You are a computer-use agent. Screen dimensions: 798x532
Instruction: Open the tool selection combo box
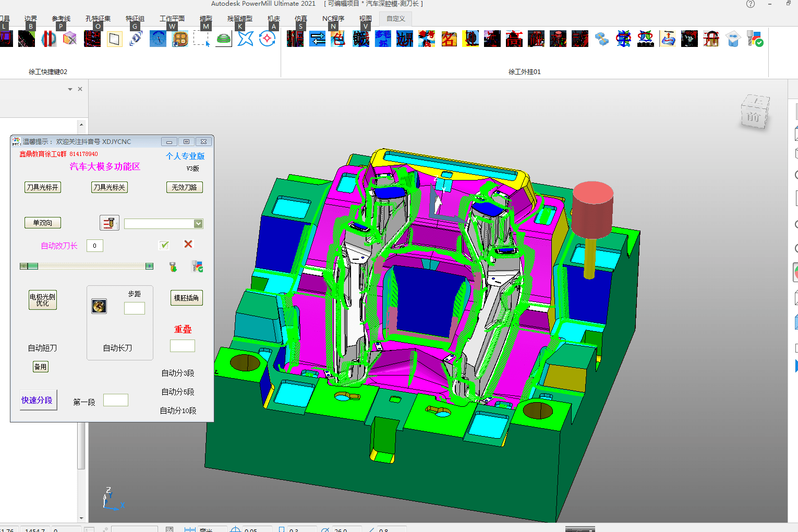[x=163, y=224]
